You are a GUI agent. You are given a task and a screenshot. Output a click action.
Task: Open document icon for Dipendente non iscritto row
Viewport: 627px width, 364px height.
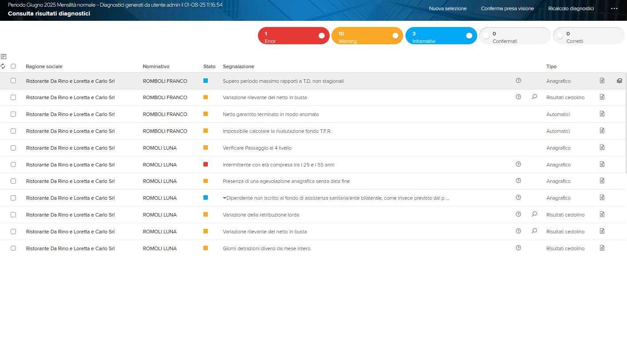pos(602,197)
